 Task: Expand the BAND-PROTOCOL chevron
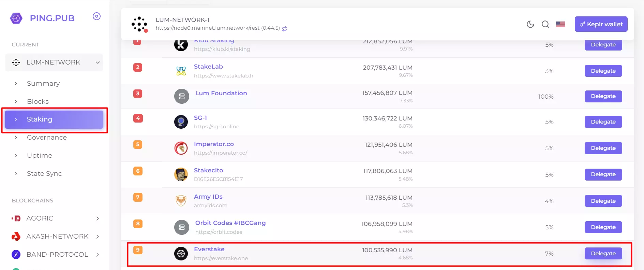pyautogui.click(x=98, y=255)
